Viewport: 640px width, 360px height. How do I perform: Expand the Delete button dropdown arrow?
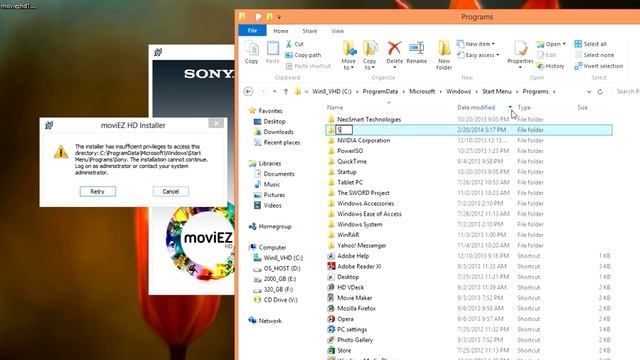[x=394, y=67]
